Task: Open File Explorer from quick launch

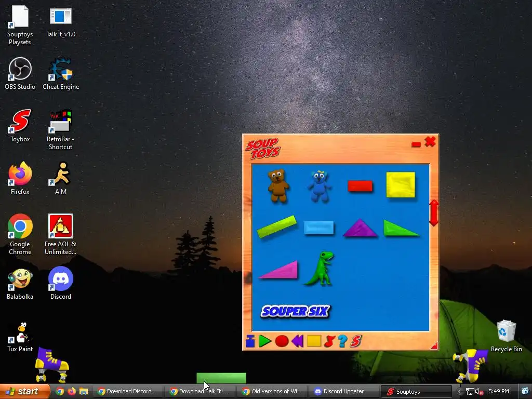Action: [84, 391]
